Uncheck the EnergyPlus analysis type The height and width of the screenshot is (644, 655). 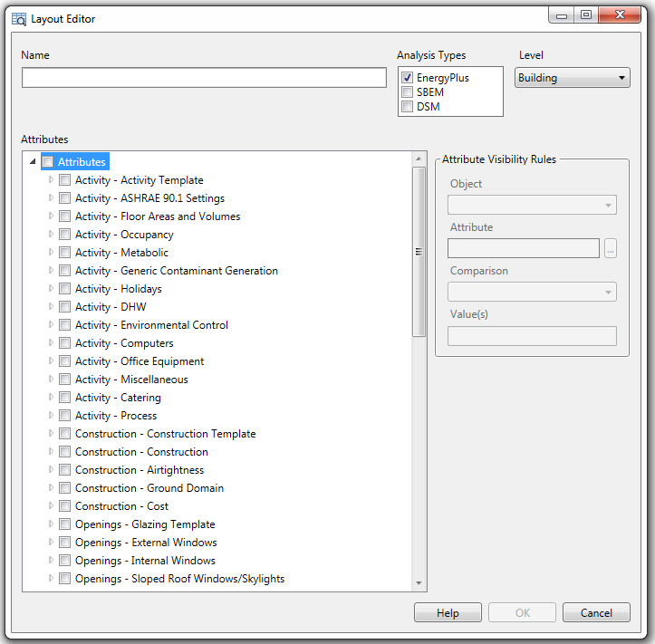(x=408, y=78)
